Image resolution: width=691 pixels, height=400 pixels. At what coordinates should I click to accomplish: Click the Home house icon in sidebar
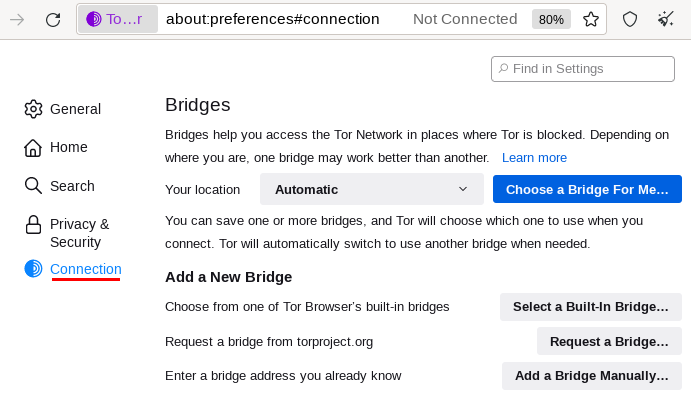[x=33, y=148]
